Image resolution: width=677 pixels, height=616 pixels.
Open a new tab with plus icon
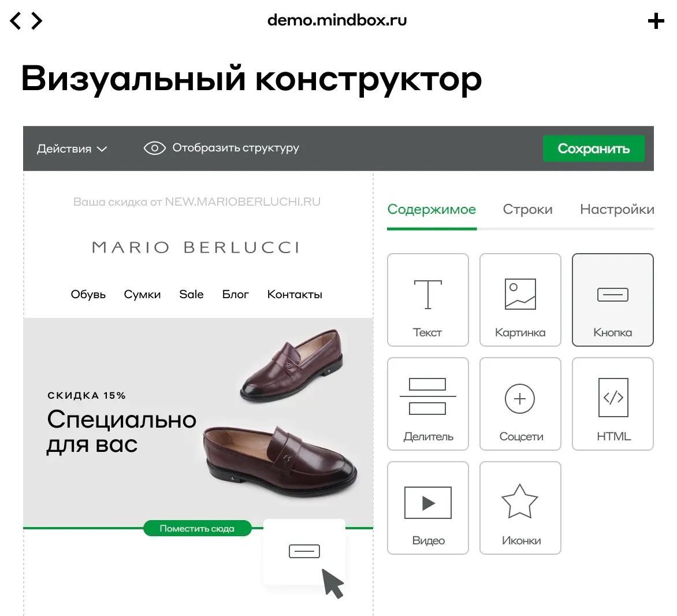656,21
